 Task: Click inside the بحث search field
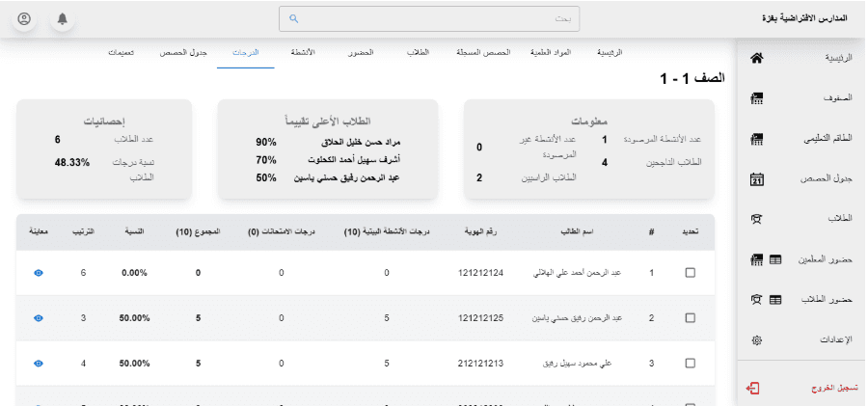429,19
